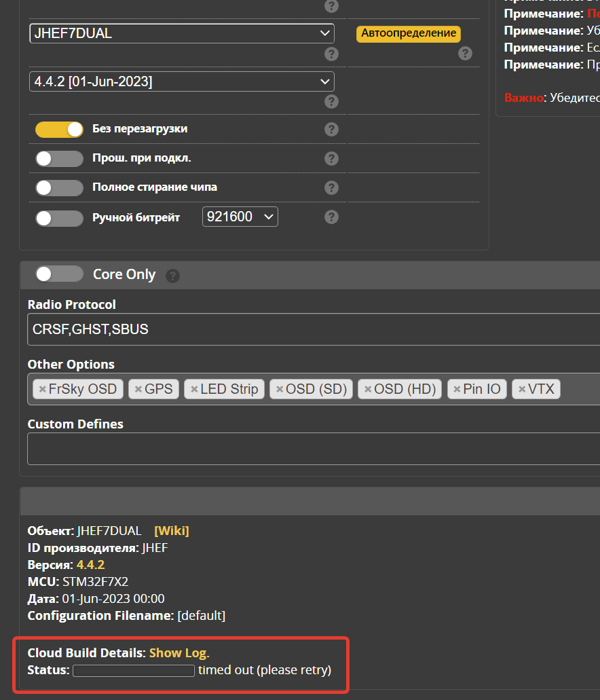This screenshot has height=700, width=600.
Task: Open the cloud build Show Log link
Action: (x=177, y=652)
